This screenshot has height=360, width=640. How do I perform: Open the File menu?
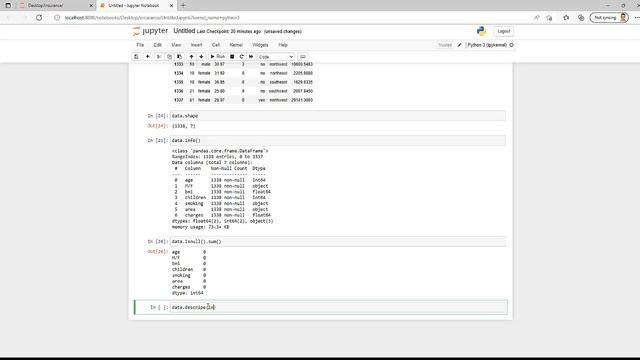[x=140, y=45]
